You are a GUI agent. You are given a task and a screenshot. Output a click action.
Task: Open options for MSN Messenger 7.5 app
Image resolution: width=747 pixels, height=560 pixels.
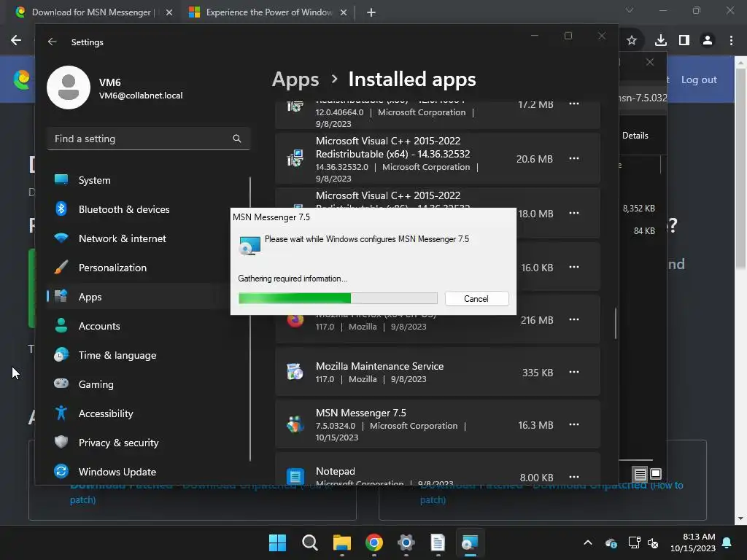(x=574, y=424)
